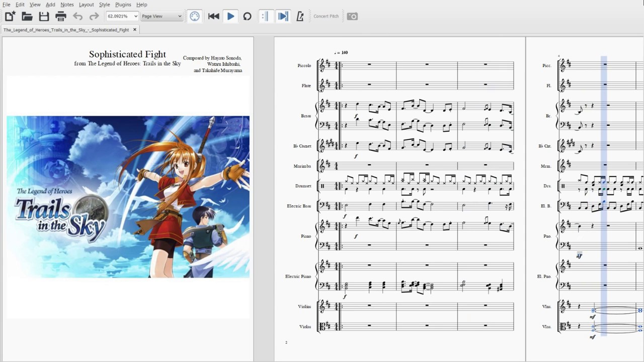This screenshot has height=362, width=644.
Task: Toggle play repeats button
Action: (265, 16)
